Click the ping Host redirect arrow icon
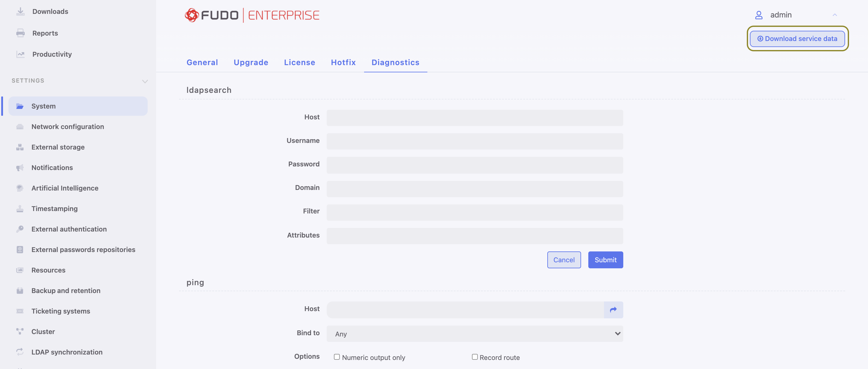The image size is (868, 369). (x=613, y=310)
